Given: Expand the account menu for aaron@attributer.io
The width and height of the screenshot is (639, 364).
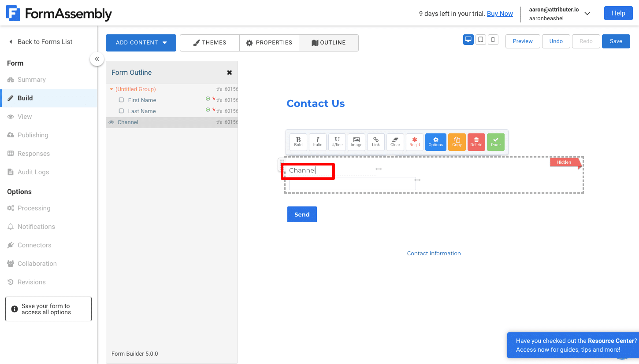Looking at the screenshot, I should [x=587, y=13].
